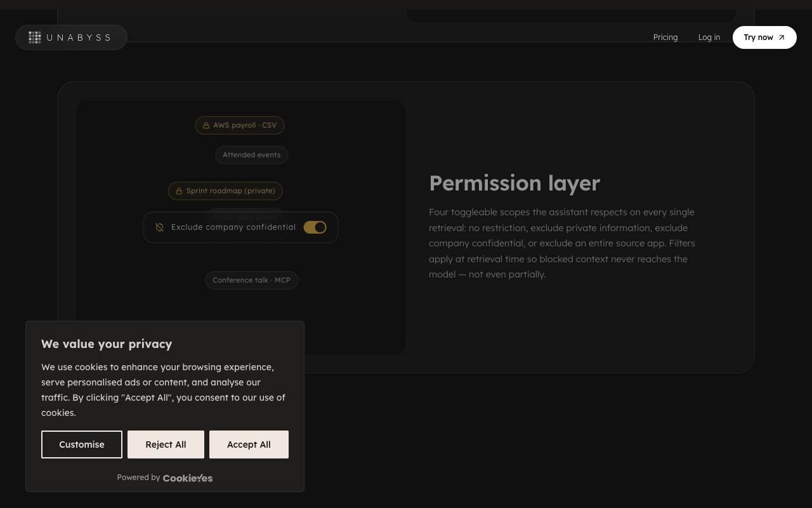The image size is (812, 508).
Task: Open the Log in page
Action: pos(709,37)
